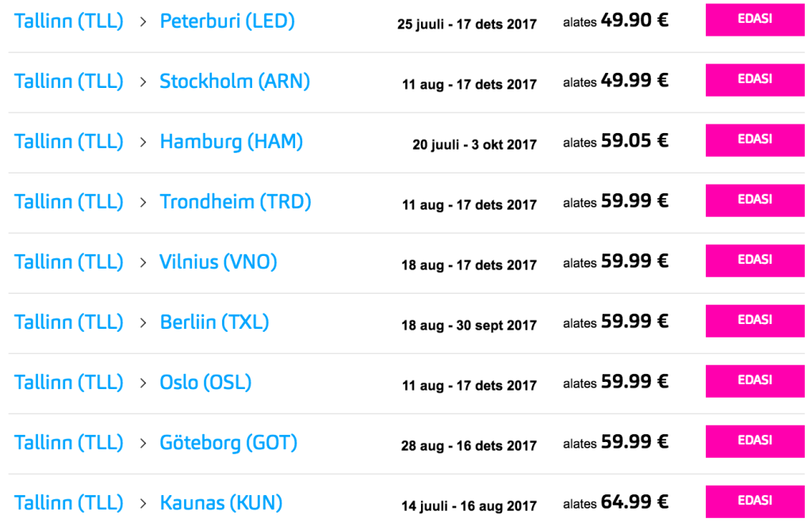812x530 pixels.
Task: Click EDASI button for Peterburi flight
Action: [x=754, y=20]
